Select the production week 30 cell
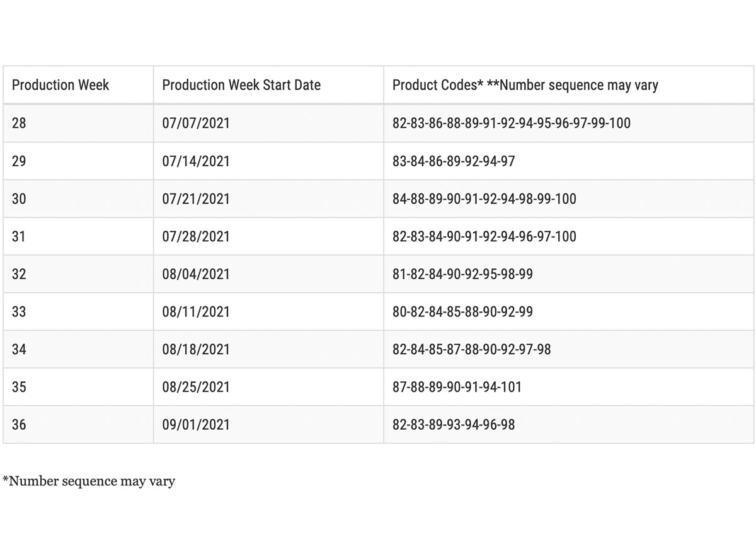The height and width of the screenshot is (554, 756). click(20, 199)
